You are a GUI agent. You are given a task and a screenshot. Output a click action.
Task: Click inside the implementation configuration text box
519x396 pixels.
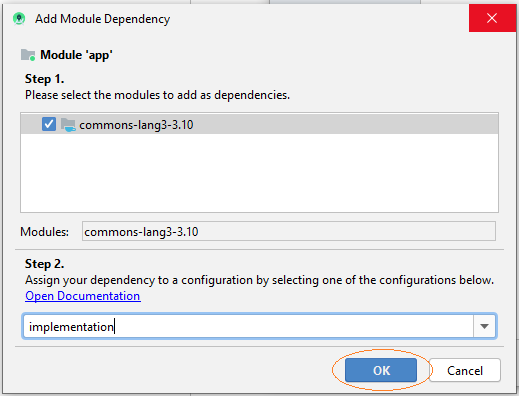248,326
